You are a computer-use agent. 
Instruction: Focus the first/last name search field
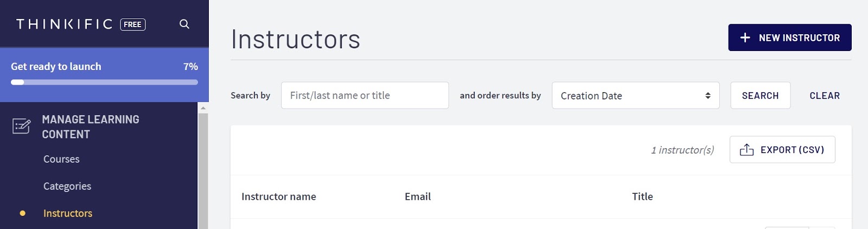coord(365,96)
